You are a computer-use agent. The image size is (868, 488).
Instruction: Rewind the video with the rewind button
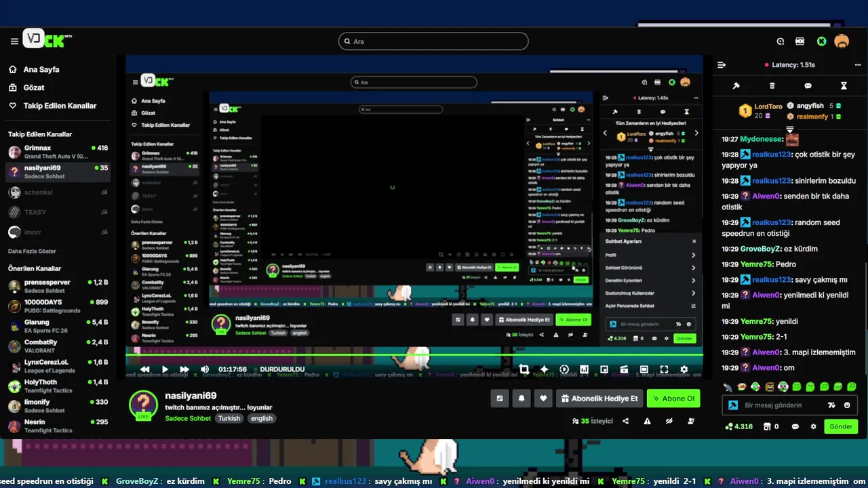point(144,369)
